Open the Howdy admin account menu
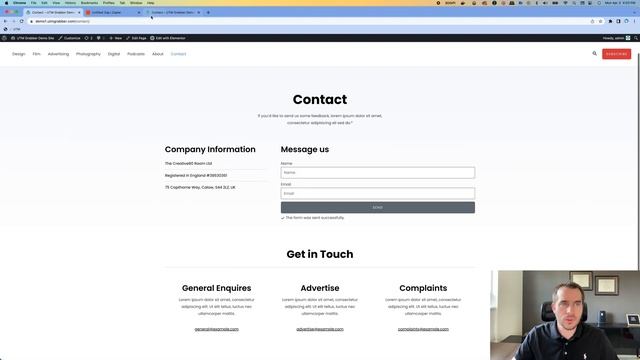 pos(616,38)
